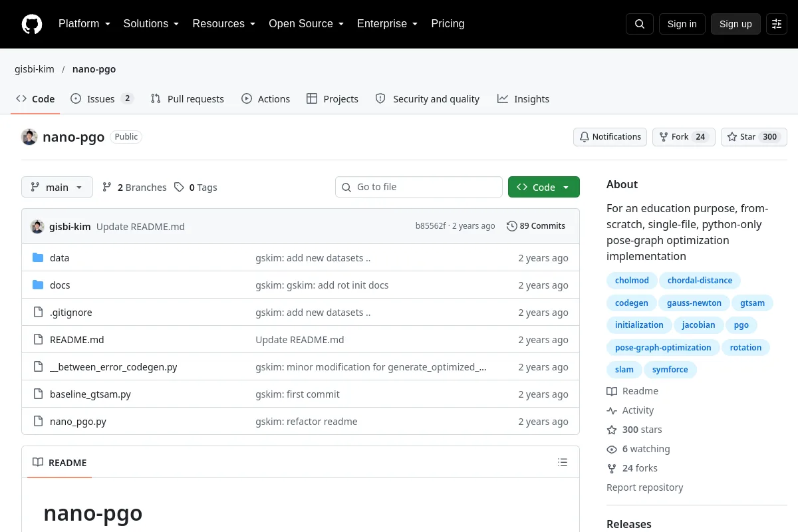Open the main branch selector dropdown
This screenshot has width=798, height=532.
(57, 188)
